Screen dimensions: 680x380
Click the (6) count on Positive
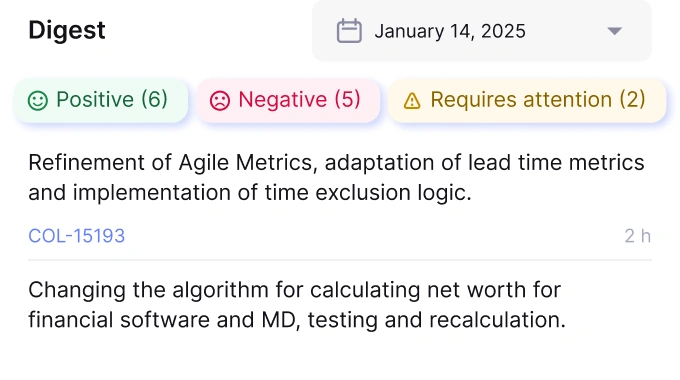click(x=154, y=99)
